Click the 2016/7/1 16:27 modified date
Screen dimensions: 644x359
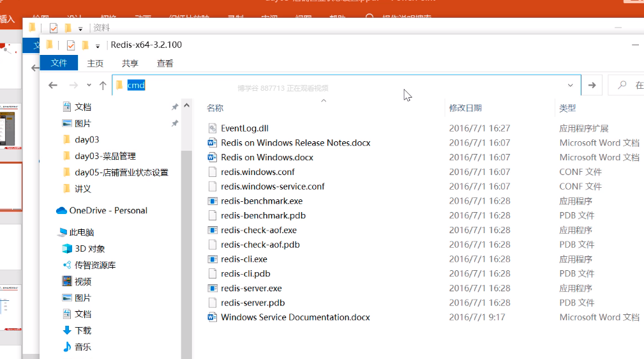click(479, 128)
